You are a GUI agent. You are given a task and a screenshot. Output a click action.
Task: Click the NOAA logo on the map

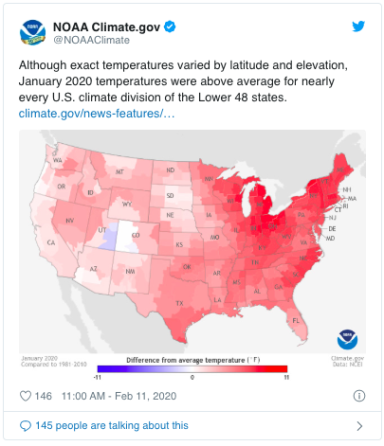pyautogui.click(x=347, y=339)
